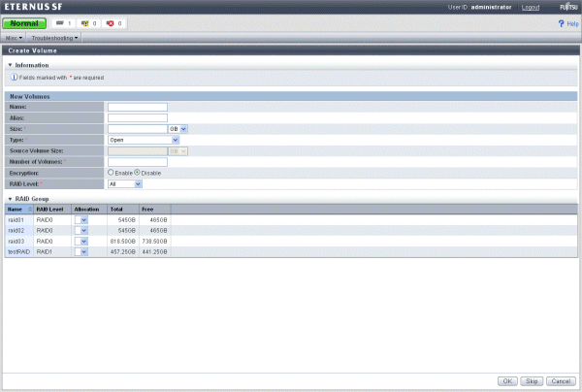Open the Misc menu
Image resolution: width=582 pixels, height=392 pixels.
pyautogui.click(x=15, y=38)
